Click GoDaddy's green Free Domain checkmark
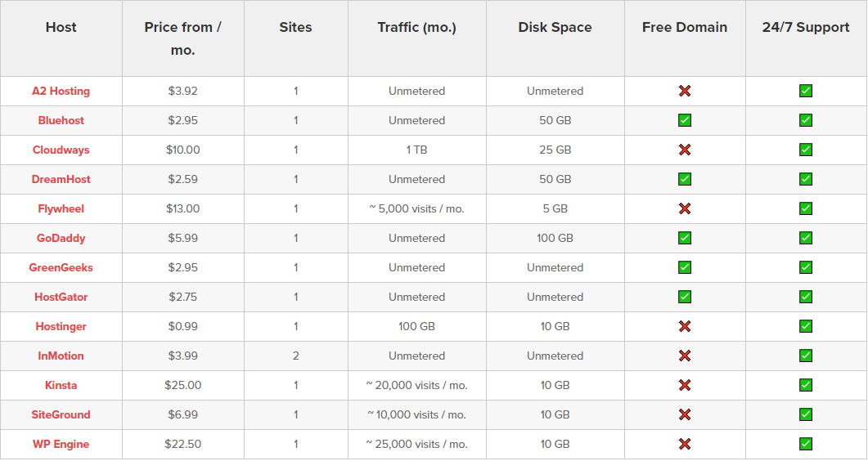This screenshot has width=868, height=461. [x=685, y=238]
